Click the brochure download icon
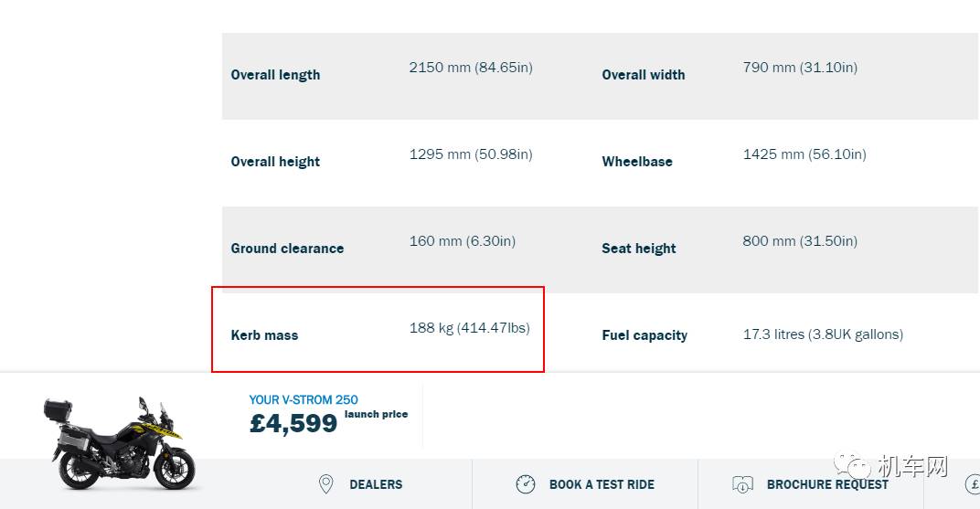The height and width of the screenshot is (509, 980). coord(742,484)
